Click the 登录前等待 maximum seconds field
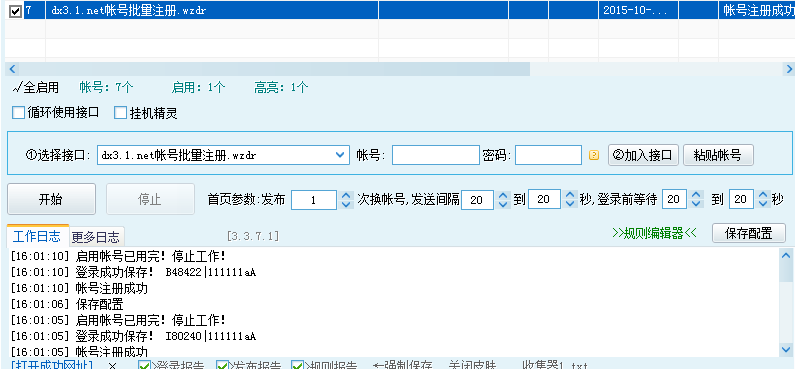The height and width of the screenshot is (369, 796). tap(741, 199)
